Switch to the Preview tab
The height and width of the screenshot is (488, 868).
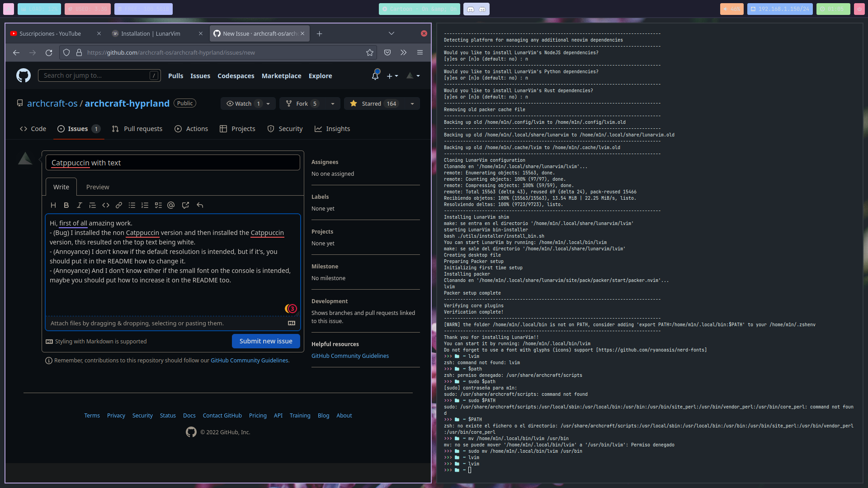tap(97, 187)
